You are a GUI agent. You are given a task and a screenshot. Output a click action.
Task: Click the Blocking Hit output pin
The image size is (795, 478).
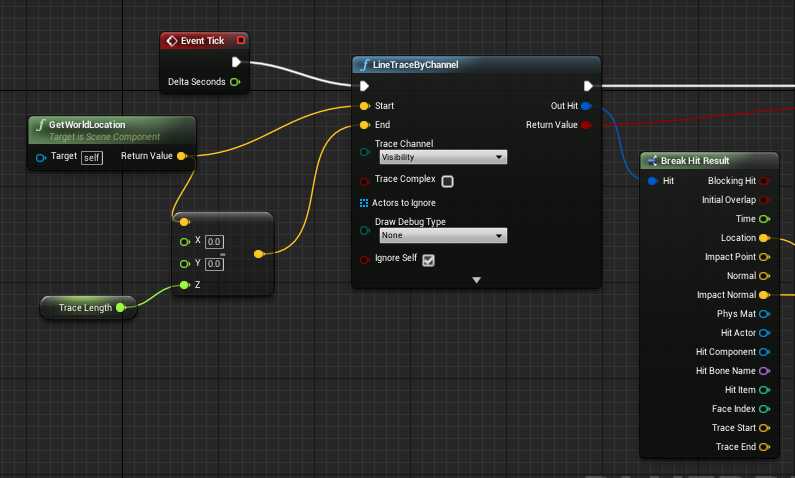(x=765, y=181)
